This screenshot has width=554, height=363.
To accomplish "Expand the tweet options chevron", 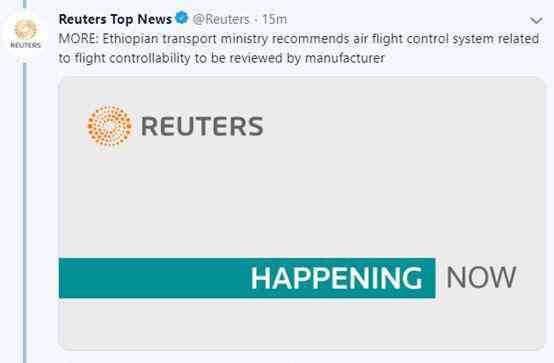I will click(536, 21).
